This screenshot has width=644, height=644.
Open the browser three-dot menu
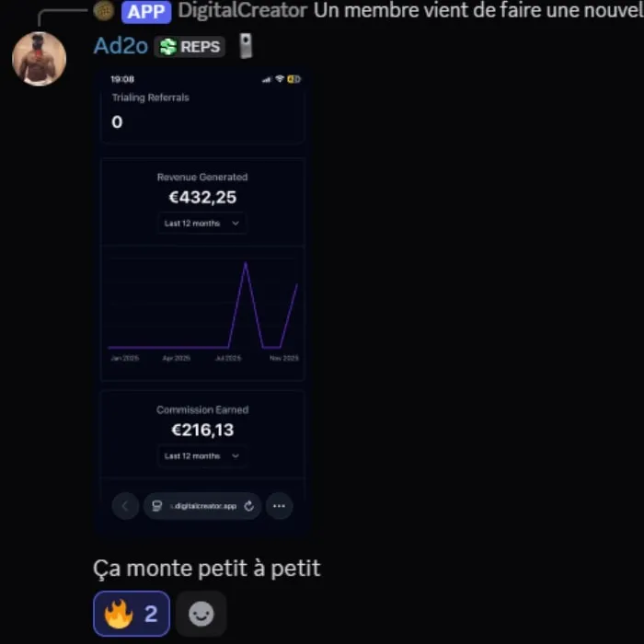[x=280, y=506]
